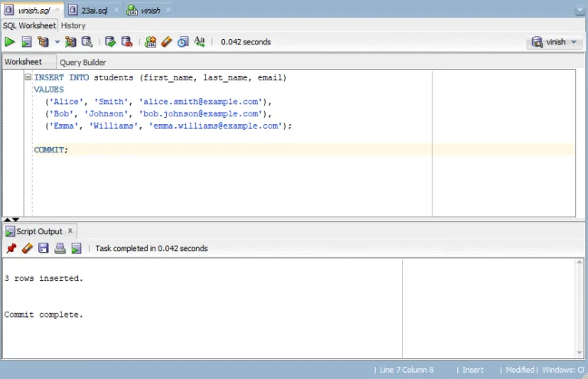This screenshot has height=379, width=588.
Task: Open the Explain Plan dropdown arrow
Action: [57, 42]
